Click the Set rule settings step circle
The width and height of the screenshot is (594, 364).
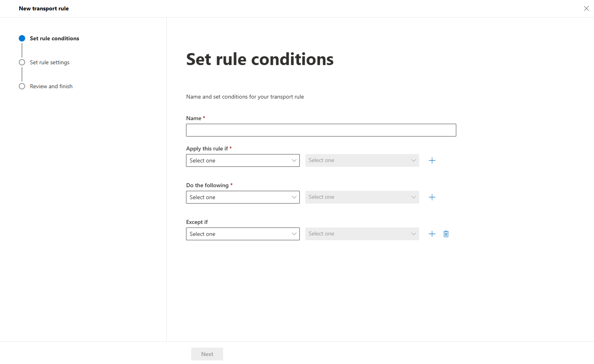[x=22, y=62]
